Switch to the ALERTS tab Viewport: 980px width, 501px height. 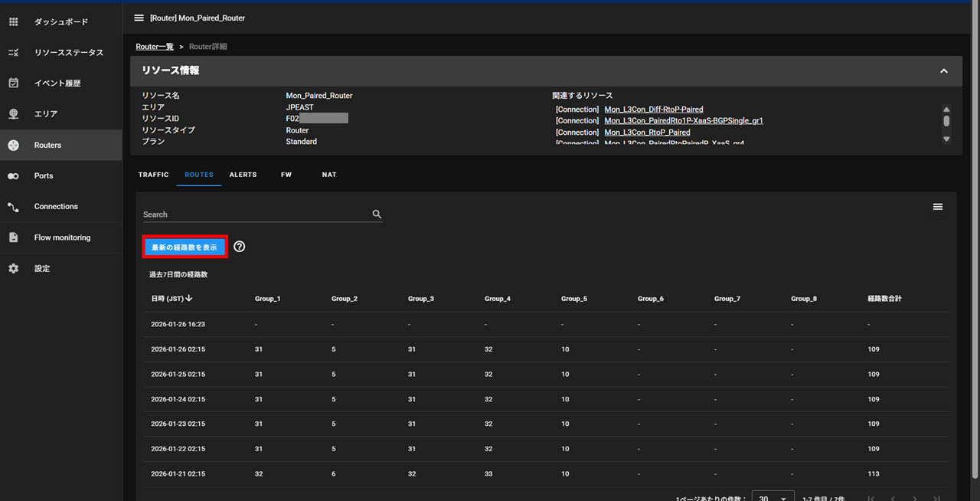click(x=243, y=175)
